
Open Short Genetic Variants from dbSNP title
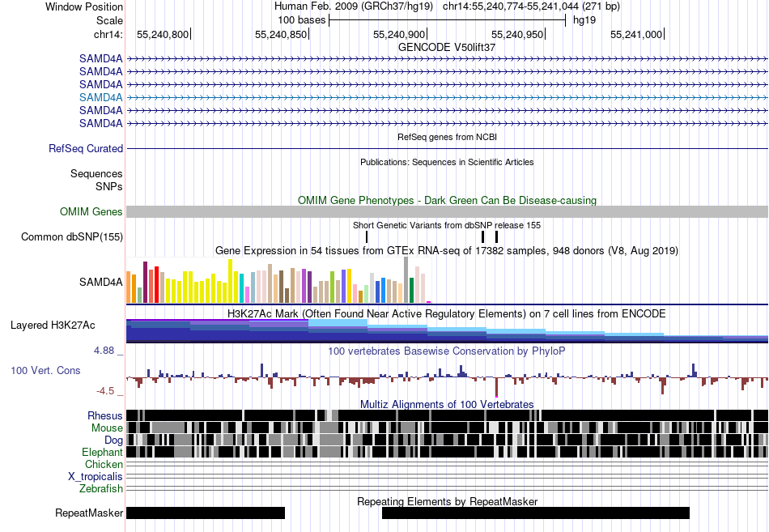pos(447,225)
